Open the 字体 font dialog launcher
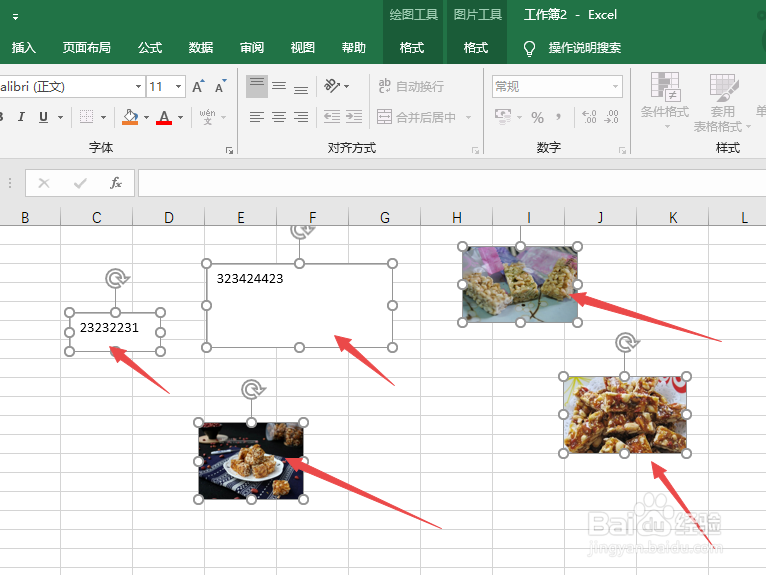Viewport: 766px width, 575px height. tap(229, 151)
